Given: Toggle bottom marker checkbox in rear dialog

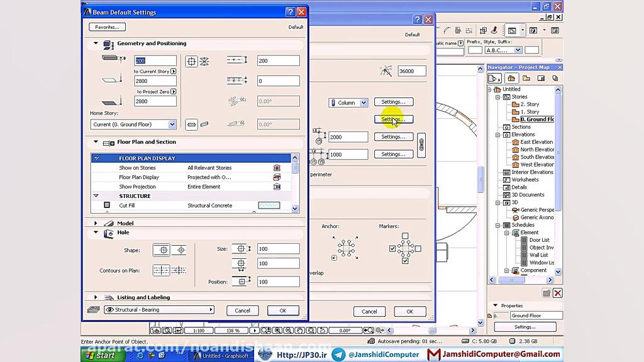Looking at the screenshot, I should (405, 261).
